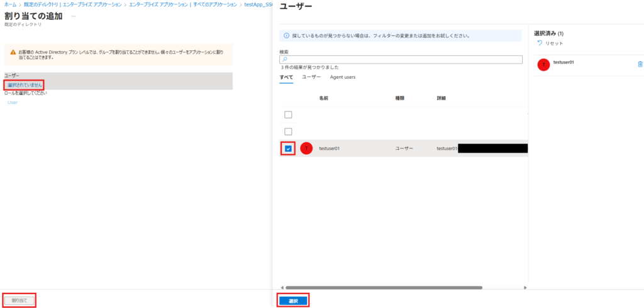Switch to the ユーザー filter tab
The width and height of the screenshot is (644, 308).
tap(311, 77)
